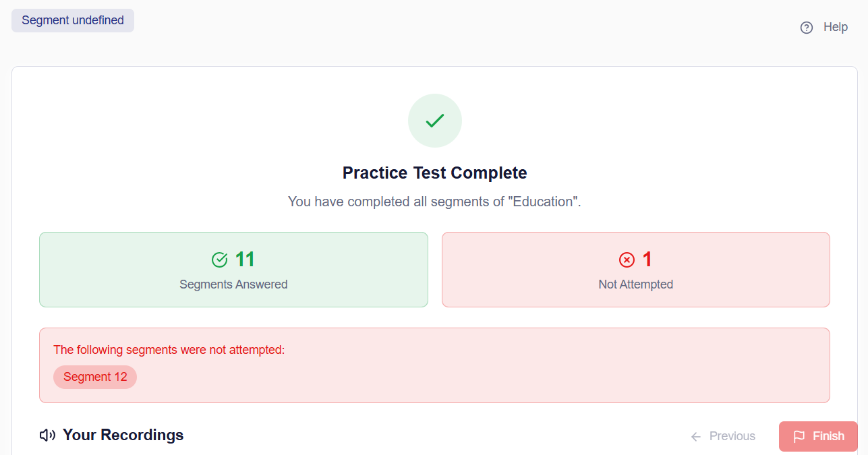868x455 pixels.
Task: Click the left arrow icon for Previous
Action: point(696,437)
